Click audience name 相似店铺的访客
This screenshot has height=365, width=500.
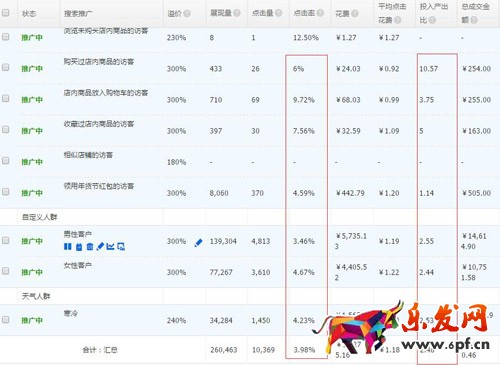point(88,155)
